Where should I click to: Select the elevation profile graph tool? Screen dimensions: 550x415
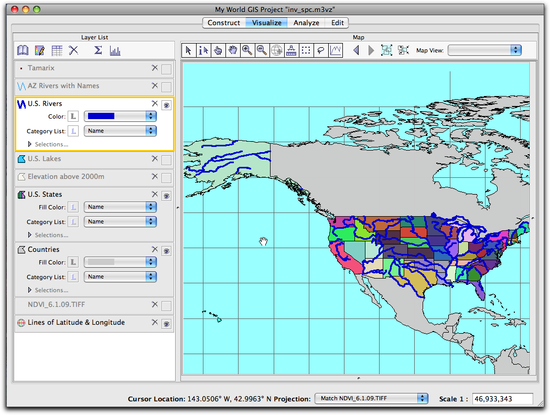click(x=335, y=51)
